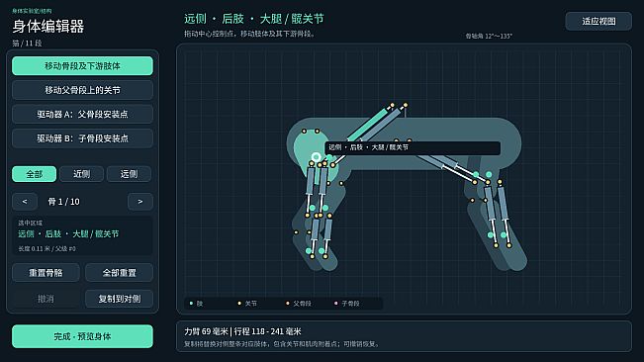Click the 重置骨骼 button
This screenshot has width=644, height=362.
tap(46, 273)
